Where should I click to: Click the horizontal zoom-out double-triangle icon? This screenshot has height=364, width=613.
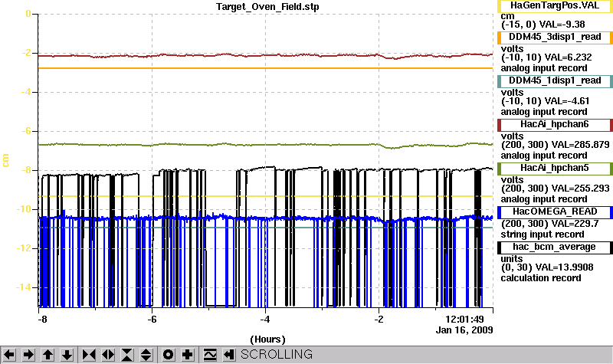[108, 355]
